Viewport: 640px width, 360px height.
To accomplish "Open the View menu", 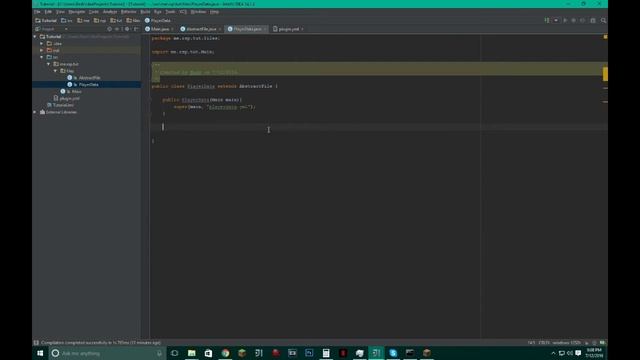I will pyautogui.click(x=60, y=12).
